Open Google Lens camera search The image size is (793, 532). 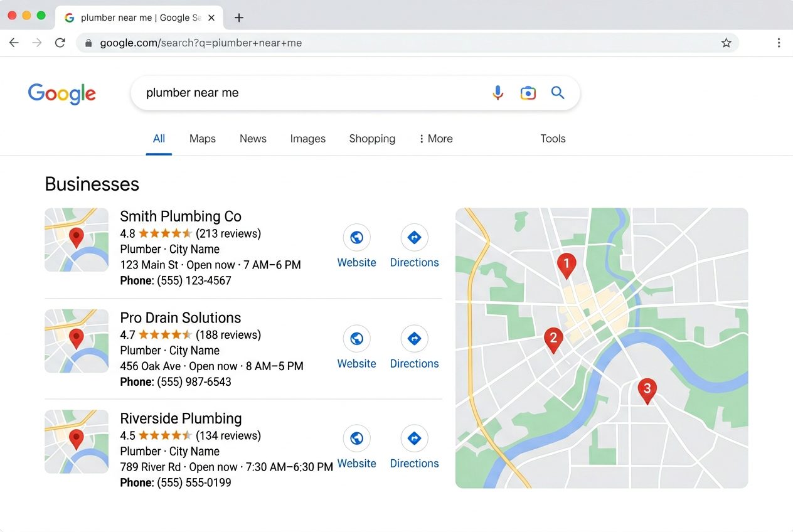(528, 92)
